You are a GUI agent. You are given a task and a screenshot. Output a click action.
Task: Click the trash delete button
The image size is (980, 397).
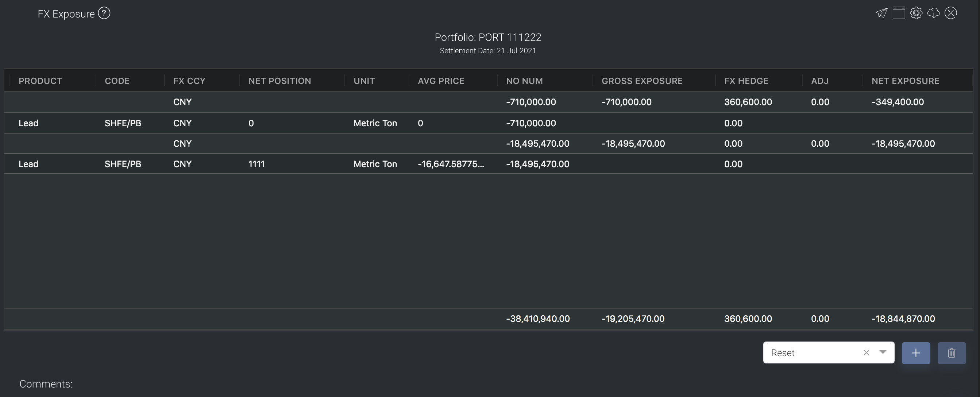(x=952, y=353)
